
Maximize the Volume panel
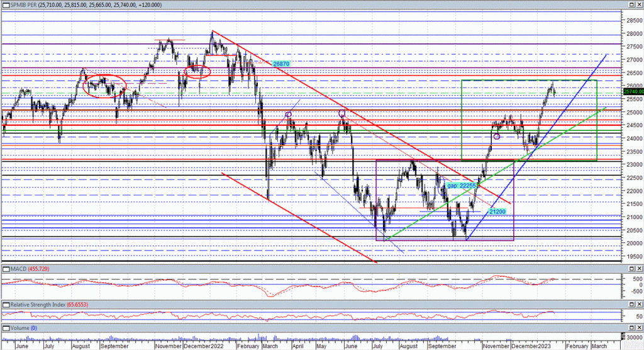coord(632,328)
